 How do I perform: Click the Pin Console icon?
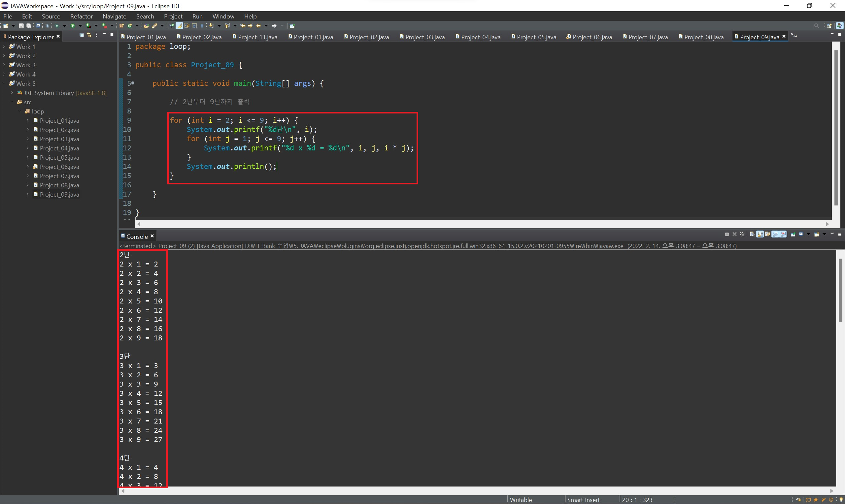(x=793, y=234)
